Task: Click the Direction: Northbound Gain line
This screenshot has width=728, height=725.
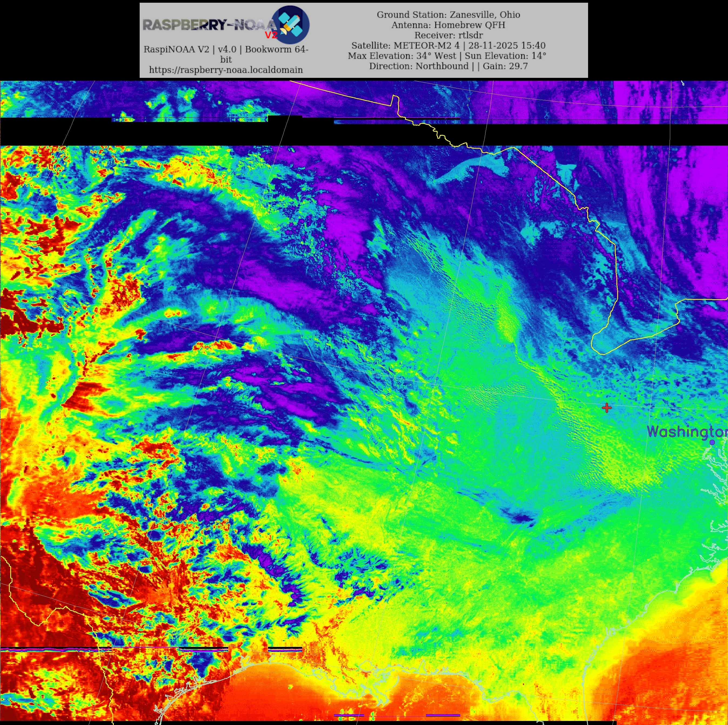Action: click(448, 66)
